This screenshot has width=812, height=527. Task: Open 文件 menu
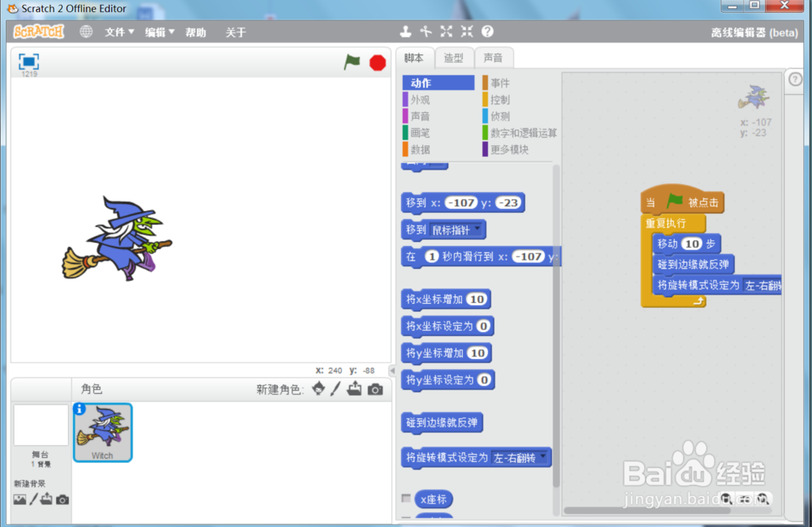click(x=119, y=32)
